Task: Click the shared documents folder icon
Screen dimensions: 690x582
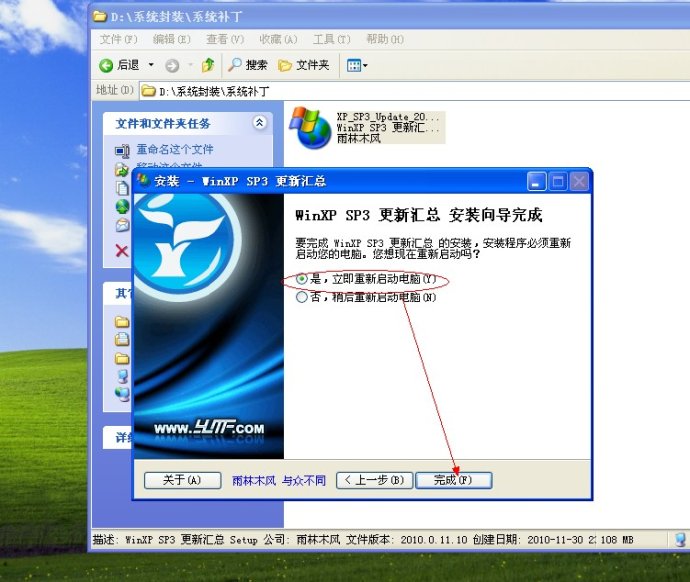Action: click(122, 359)
